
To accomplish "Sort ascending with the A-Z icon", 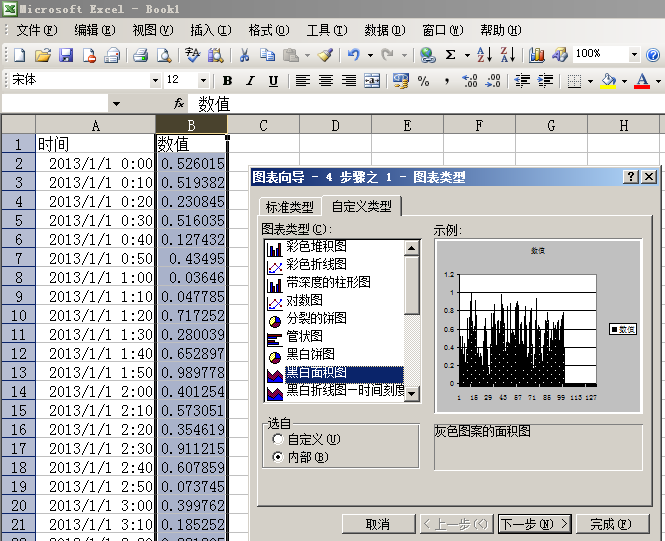I will [484, 55].
